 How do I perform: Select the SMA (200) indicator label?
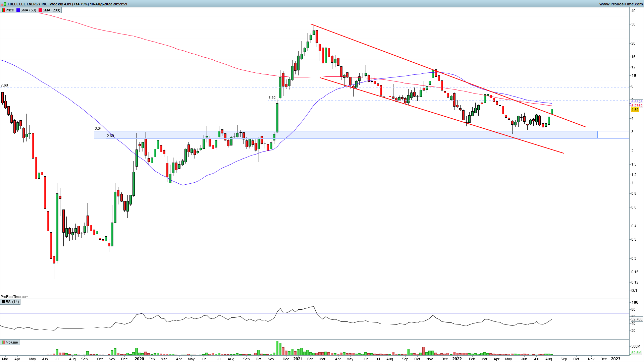tap(51, 10)
